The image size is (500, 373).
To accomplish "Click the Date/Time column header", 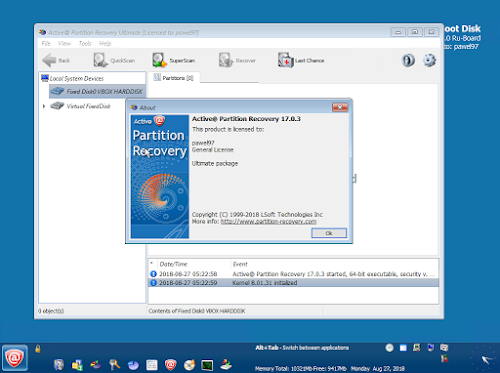I will (x=173, y=264).
